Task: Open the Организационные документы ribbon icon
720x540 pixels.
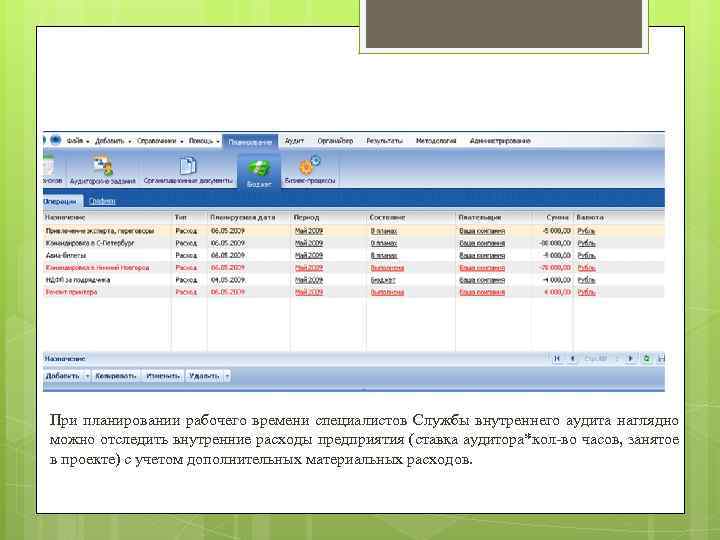Action: [x=188, y=170]
